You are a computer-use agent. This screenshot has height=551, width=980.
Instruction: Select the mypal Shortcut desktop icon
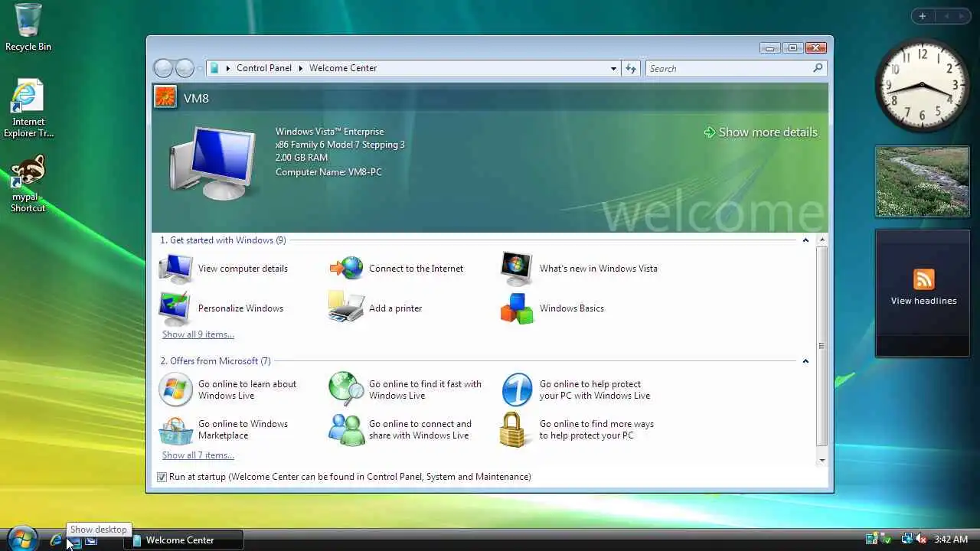[x=28, y=184]
